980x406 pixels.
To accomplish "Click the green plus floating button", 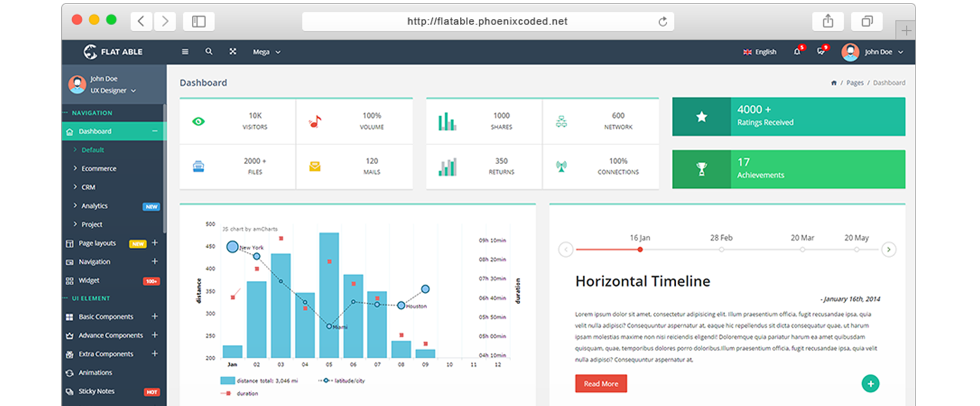I will (870, 383).
